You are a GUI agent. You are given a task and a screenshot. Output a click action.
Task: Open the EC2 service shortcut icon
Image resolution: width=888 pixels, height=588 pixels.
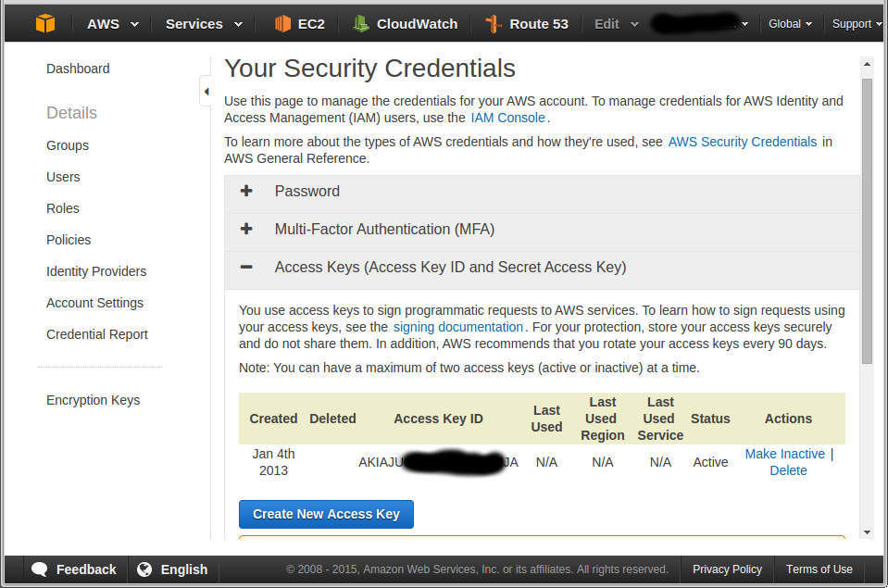point(282,23)
